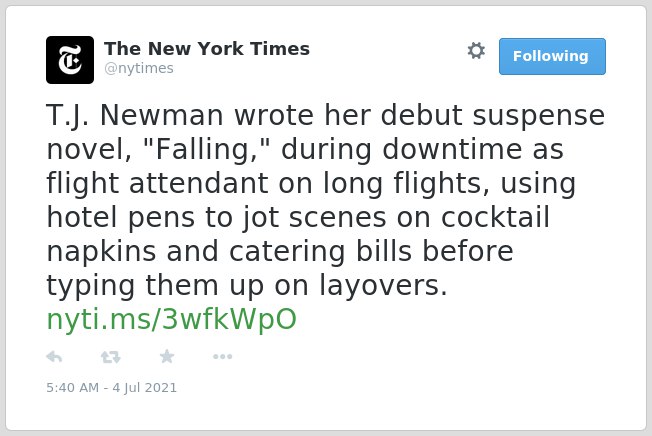The image size is (652, 436).
Task: Click the New York Times avatar logo
Action: pyautogui.click(x=70, y=60)
